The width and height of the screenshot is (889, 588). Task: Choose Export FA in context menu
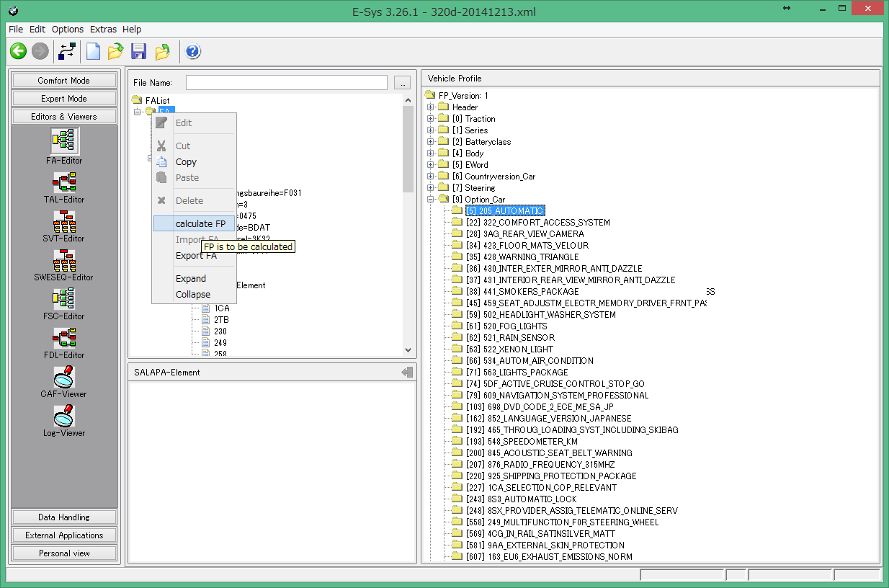(195, 256)
